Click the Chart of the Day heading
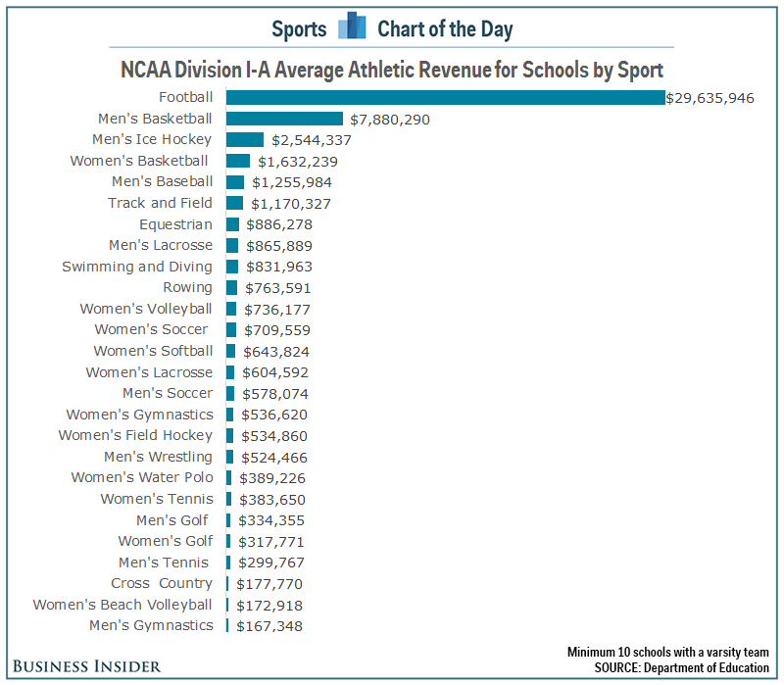Viewport: 784px width, 685px height. 445,28
